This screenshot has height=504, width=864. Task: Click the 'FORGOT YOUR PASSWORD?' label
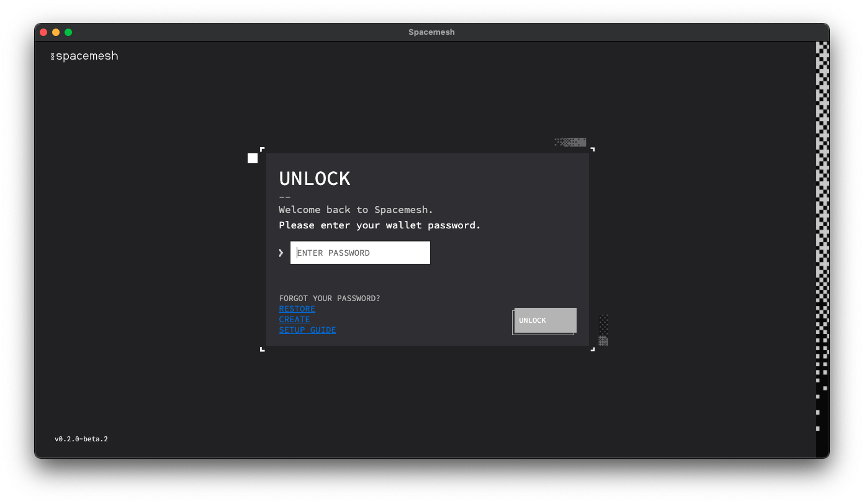click(330, 299)
